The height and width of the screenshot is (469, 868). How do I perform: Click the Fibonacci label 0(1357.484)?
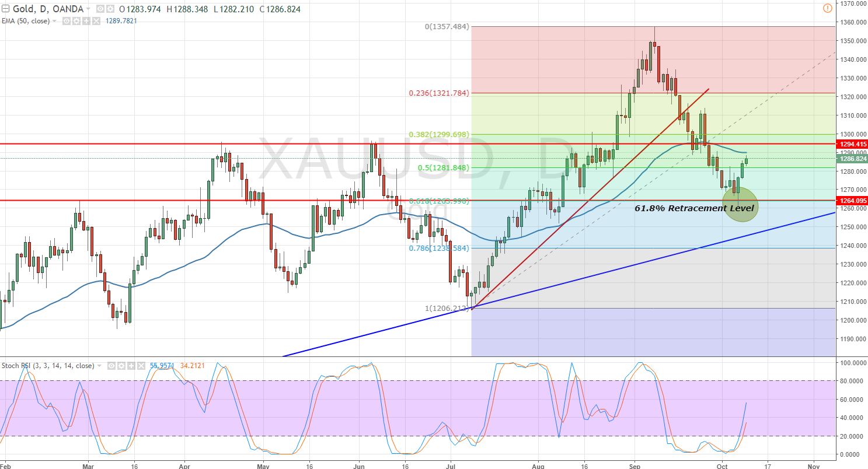point(447,26)
